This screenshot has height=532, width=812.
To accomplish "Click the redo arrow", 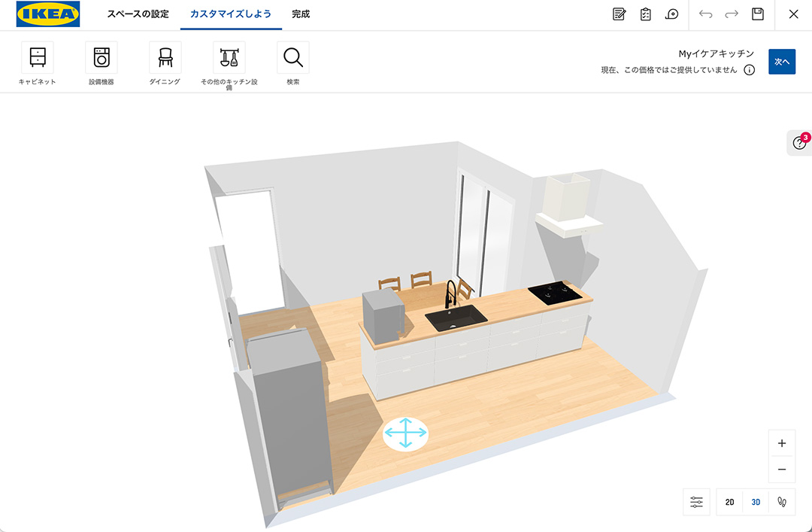I will click(732, 14).
